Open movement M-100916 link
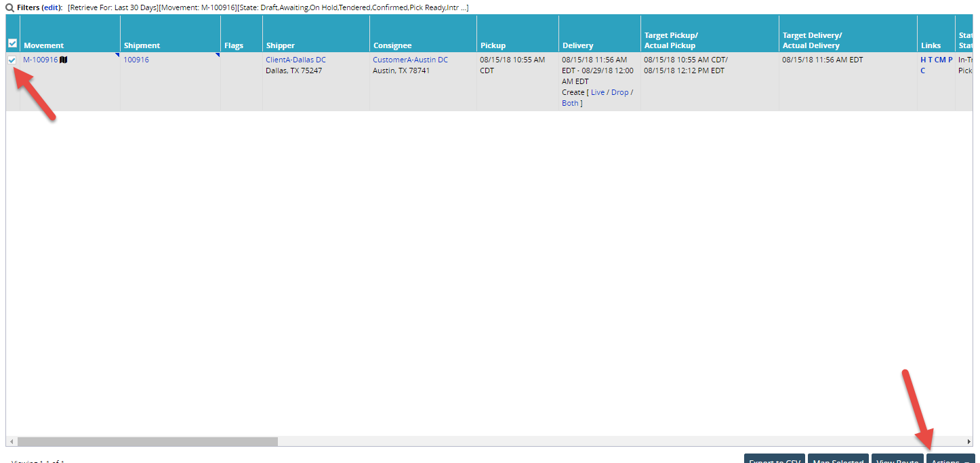 pos(41,60)
